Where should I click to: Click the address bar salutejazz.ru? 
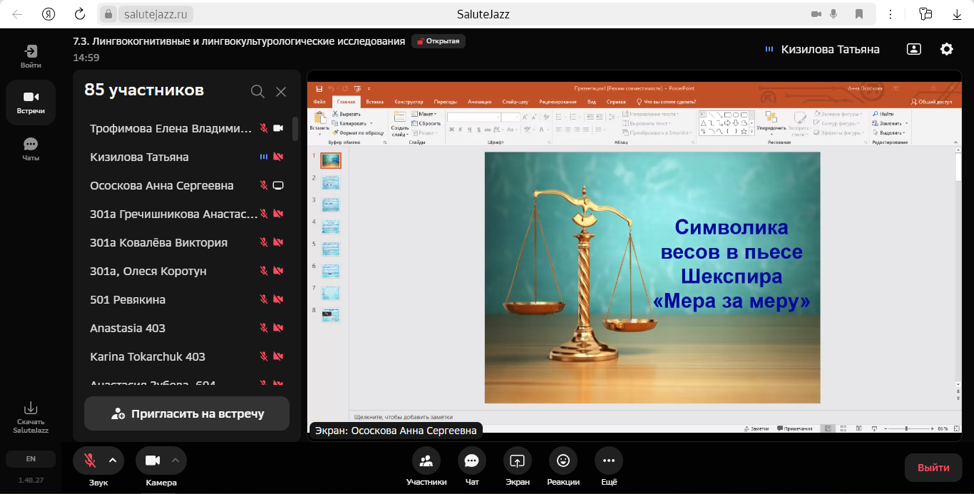pos(156,14)
